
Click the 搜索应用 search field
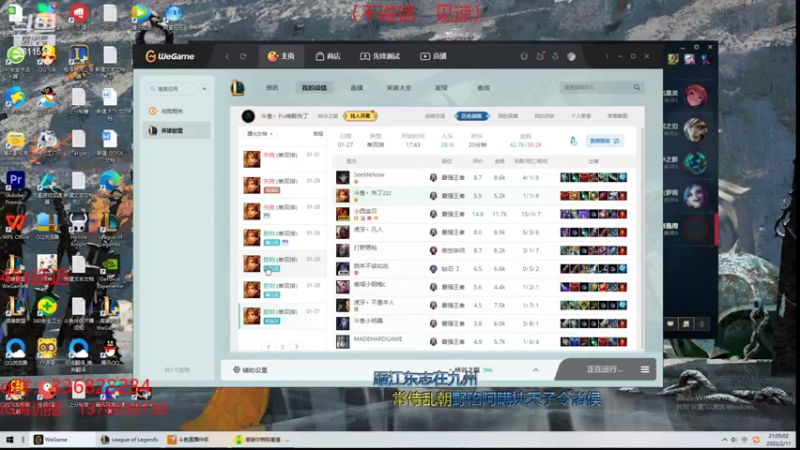(171, 89)
